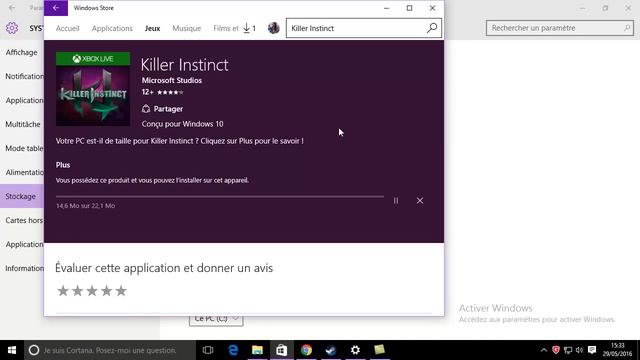The height and width of the screenshot is (360, 640).
Task: Click the Microsoft Studios publisher link
Action: pyautogui.click(x=172, y=80)
